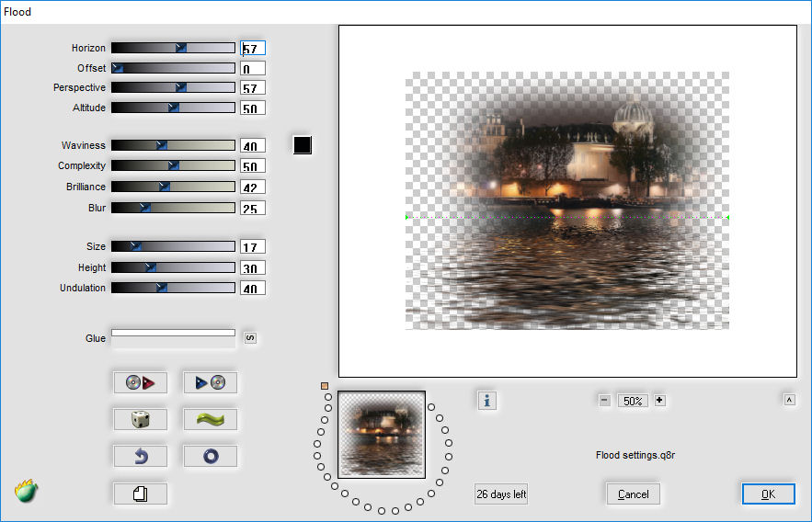The image size is (812, 522).
Task: Click the Blur slider
Action: click(174, 208)
